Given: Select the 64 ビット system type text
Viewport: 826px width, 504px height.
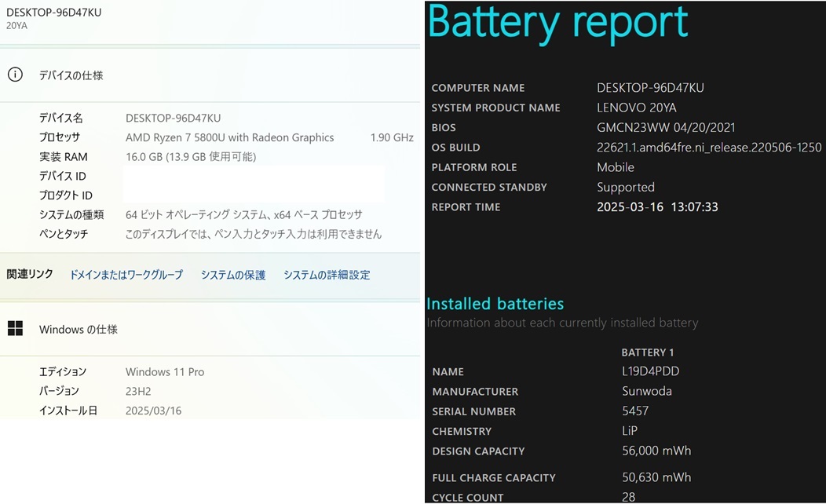Looking at the screenshot, I should tap(244, 215).
